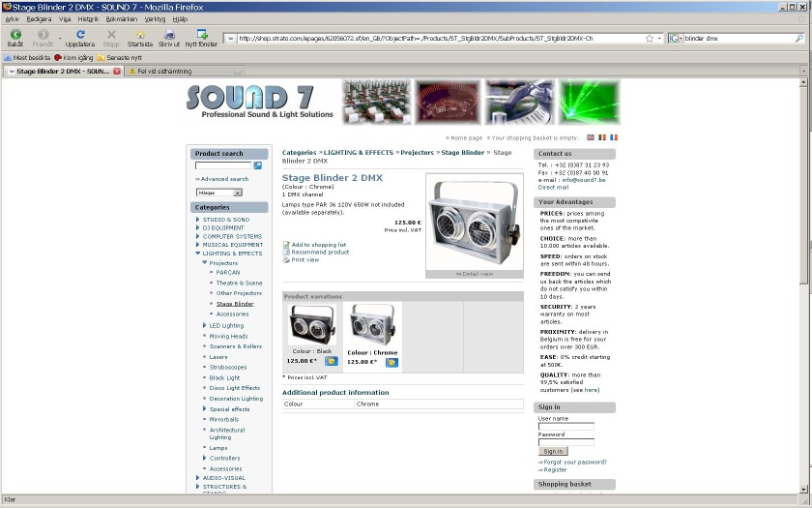Click the Stage Blinder breadcrumb link
The height and width of the screenshot is (508, 812).
[462, 153]
